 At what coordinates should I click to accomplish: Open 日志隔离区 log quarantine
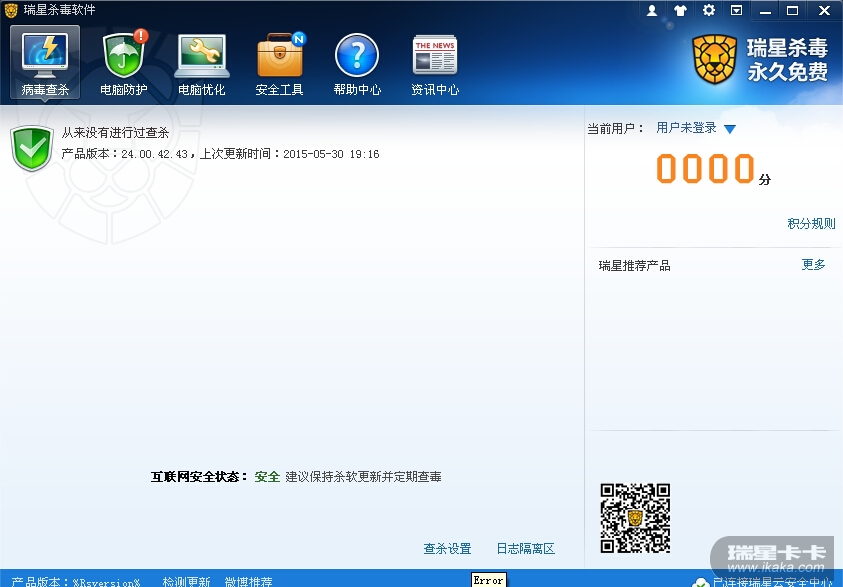[525, 548]
